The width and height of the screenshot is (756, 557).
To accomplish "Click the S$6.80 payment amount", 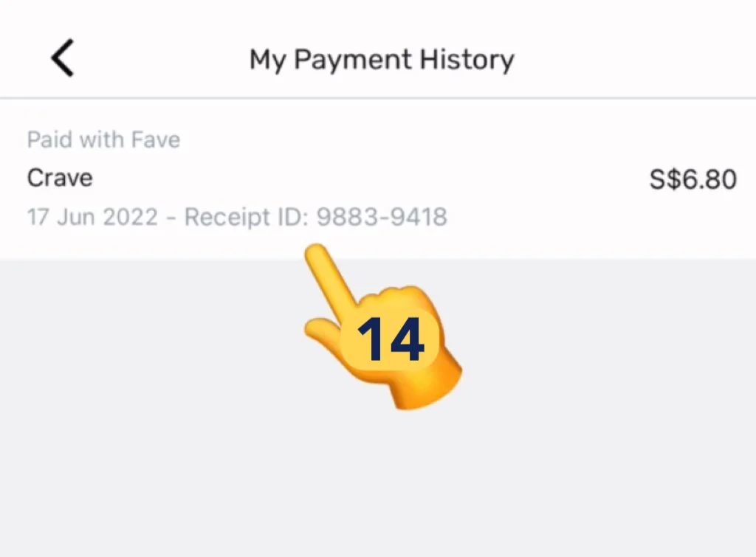I will point(693,179).
